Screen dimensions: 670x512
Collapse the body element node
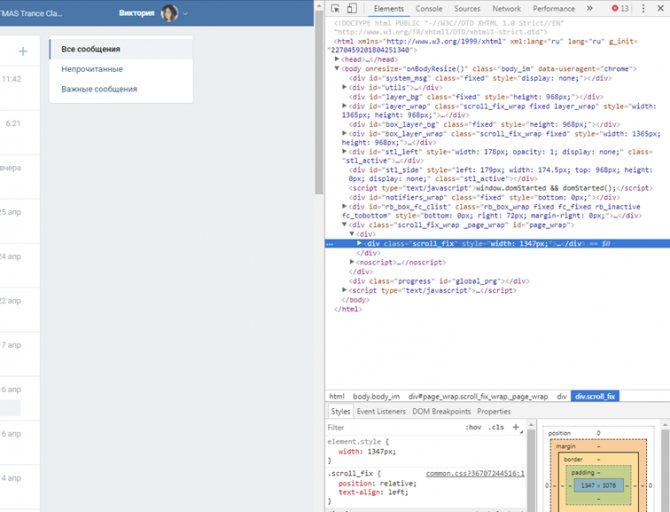pos(337,68)
